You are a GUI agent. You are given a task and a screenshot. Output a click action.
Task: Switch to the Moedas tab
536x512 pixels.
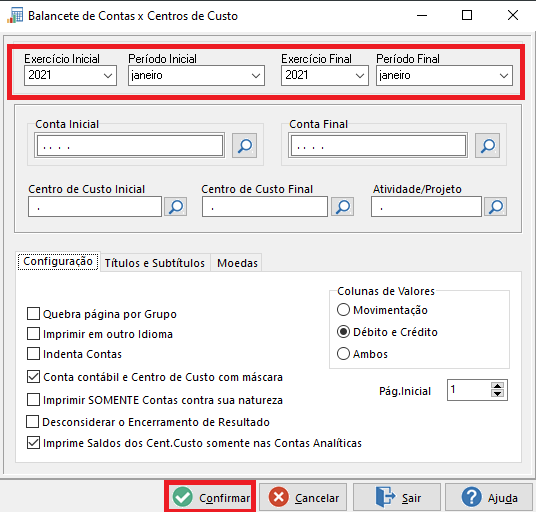click(x=237, y=263)
